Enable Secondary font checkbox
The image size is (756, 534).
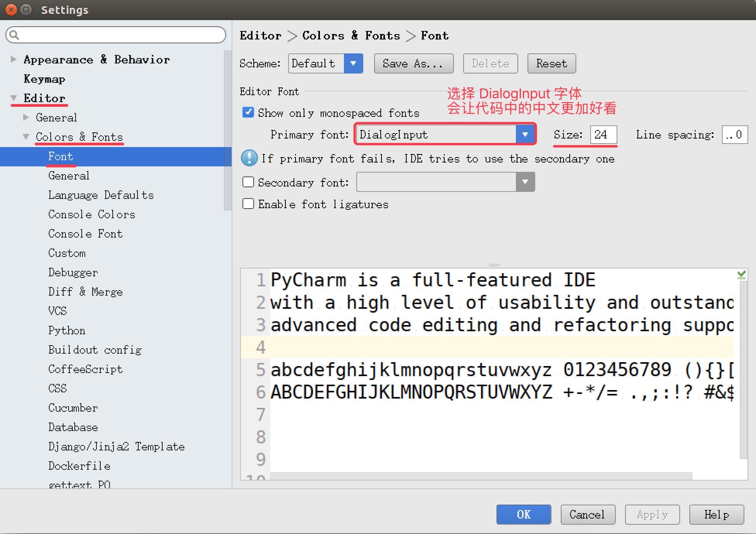[x=249, y=182]
